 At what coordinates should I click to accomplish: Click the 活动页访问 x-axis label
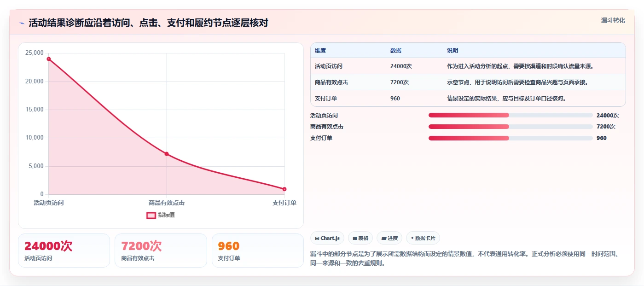coord(49,203)
